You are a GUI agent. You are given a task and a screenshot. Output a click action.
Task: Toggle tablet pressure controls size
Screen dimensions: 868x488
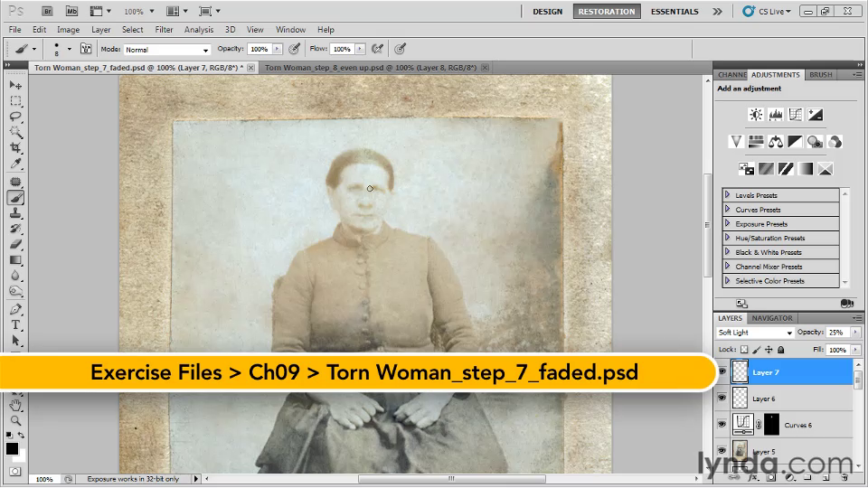pyautogui.click(x=400, y=49)
